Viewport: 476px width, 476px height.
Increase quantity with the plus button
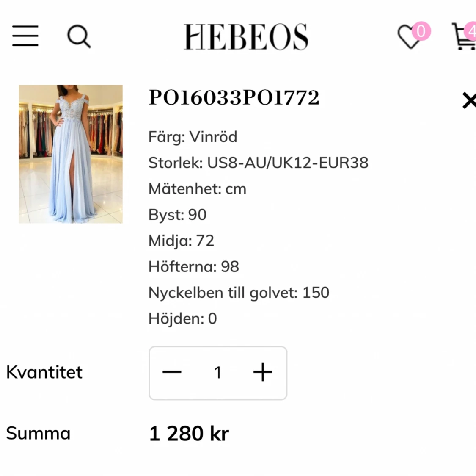(x=263, y=372)
